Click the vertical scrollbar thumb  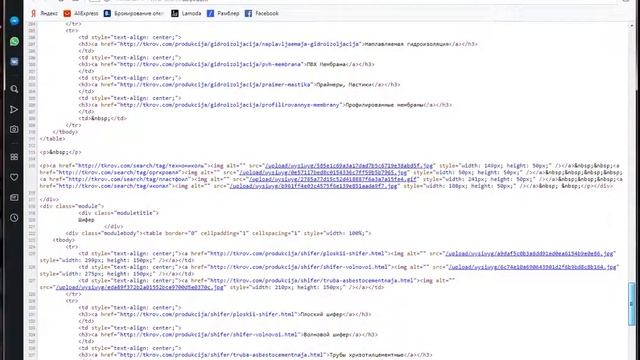(x=631, y=304)
